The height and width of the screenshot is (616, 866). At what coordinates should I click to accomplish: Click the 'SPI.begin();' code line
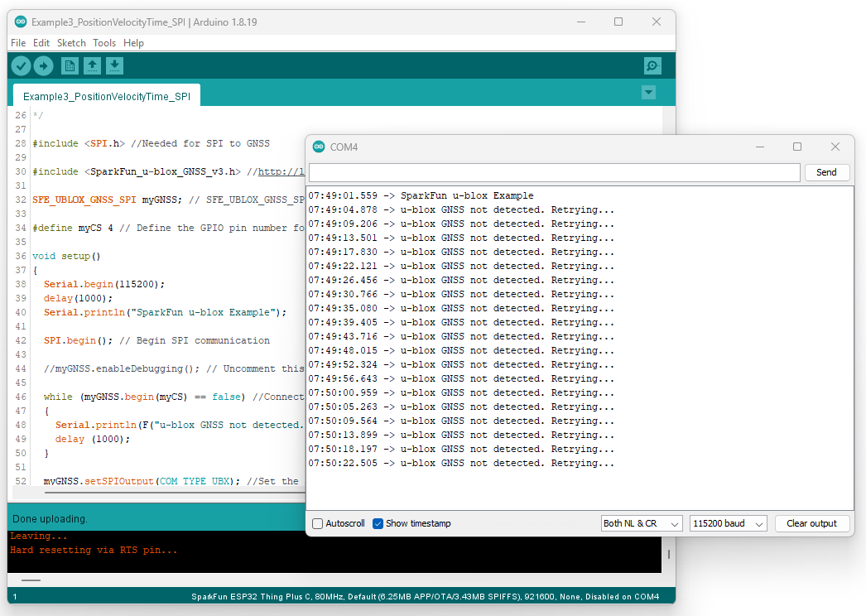[78, 340]
